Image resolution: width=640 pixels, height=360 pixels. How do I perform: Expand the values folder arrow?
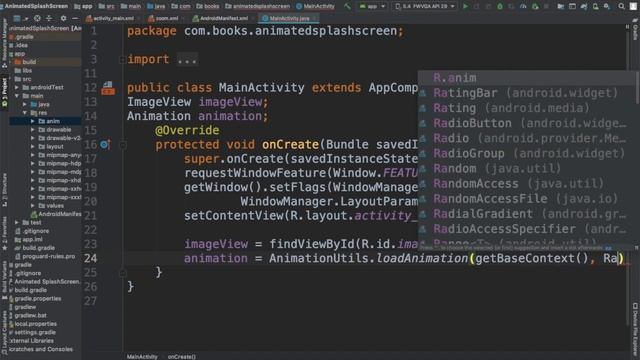33,206
